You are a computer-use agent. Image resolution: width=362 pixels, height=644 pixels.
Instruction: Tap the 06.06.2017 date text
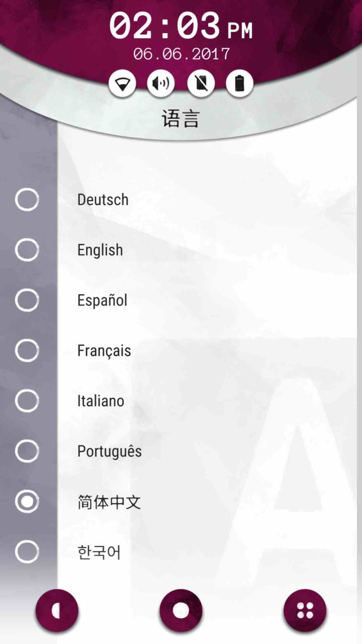(x=181, y=54)
